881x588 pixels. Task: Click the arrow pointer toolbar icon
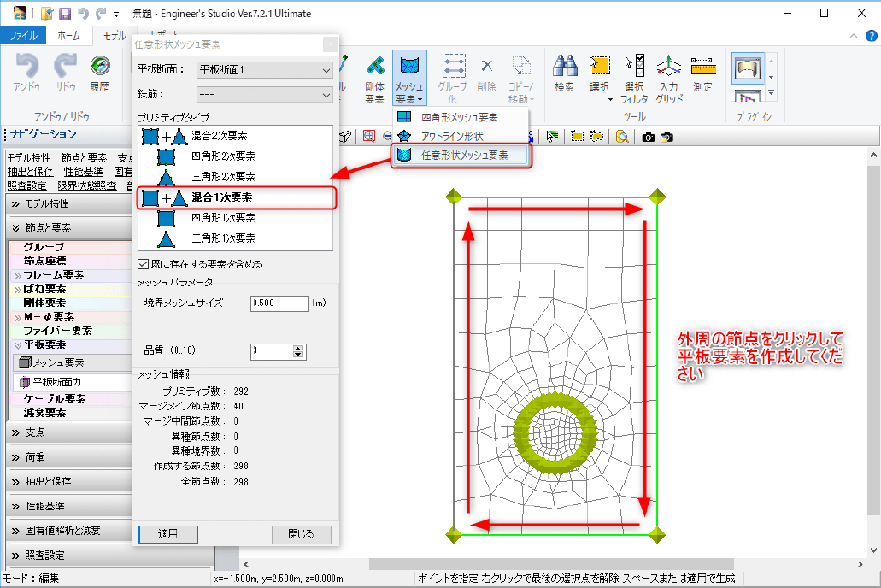pyautogui.click(x=552, y=137)
